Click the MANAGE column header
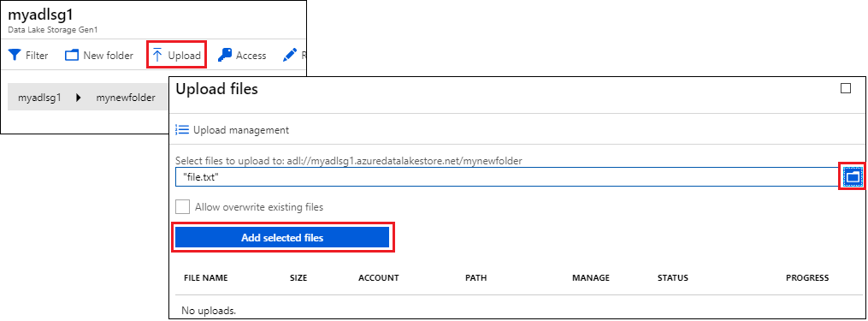The image size is (868, 321). [x=591, y=277]
